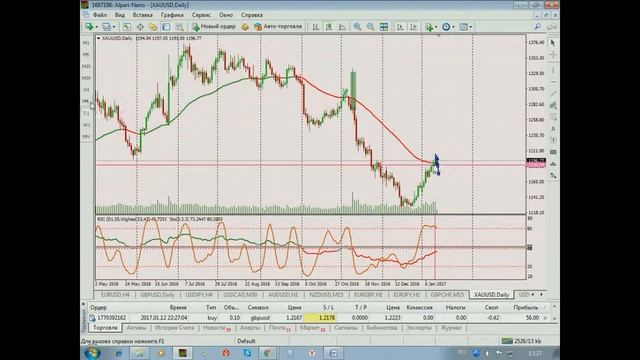Image resolution: width=640 pixels, height=360 pixels.
Task: Expand the Indicators dropdown arrow
Action: [x=436, y=27]
